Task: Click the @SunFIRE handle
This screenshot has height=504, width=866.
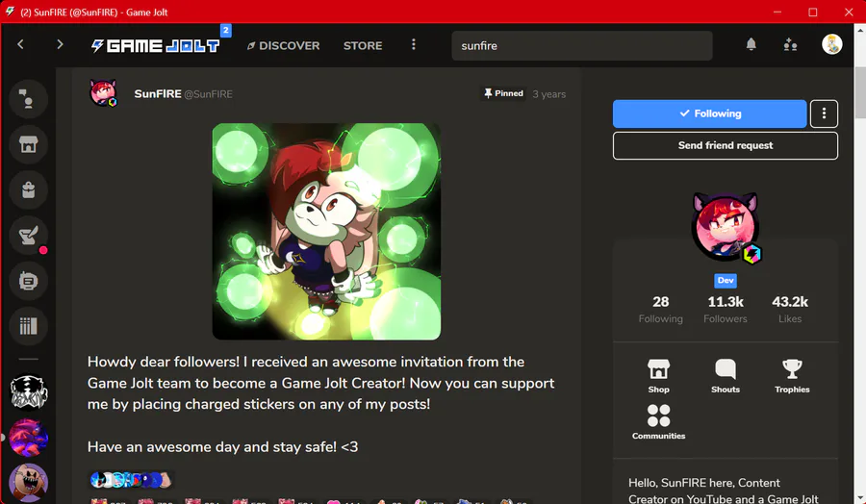Action: coord(208,94)
